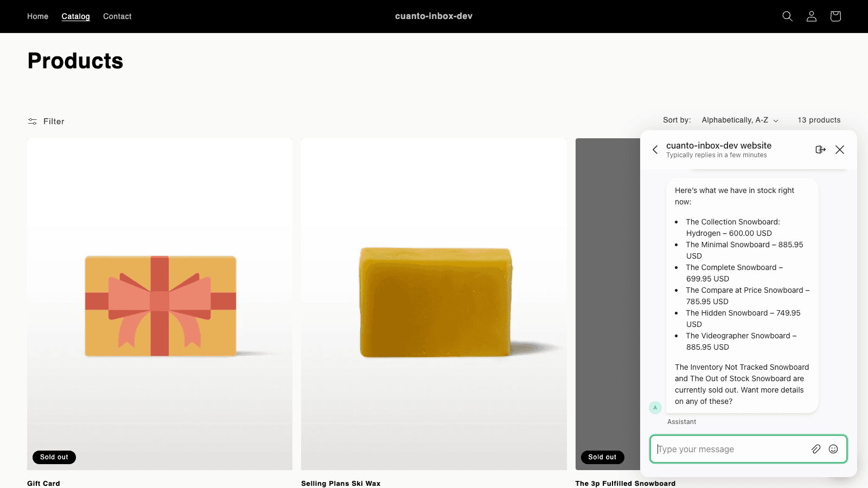Click the cuanto-inbox-dev store title link
This screenshot has width=868, height=488.
(434, 16)
